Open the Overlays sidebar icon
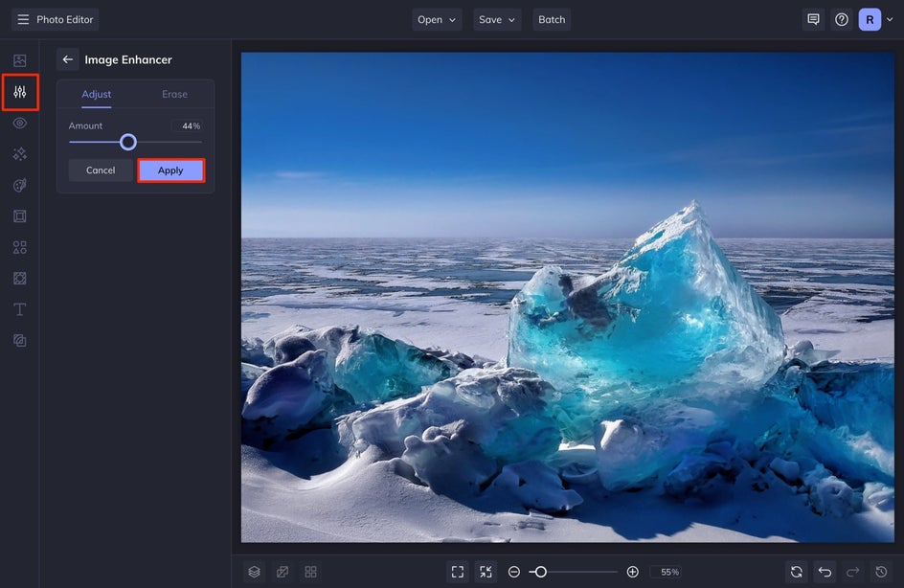904x588 pixels. (19, 279)
